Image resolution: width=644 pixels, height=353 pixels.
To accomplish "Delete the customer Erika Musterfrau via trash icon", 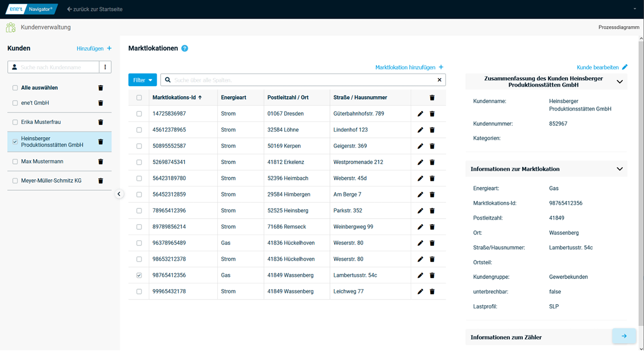I will (x=100, y=122).
